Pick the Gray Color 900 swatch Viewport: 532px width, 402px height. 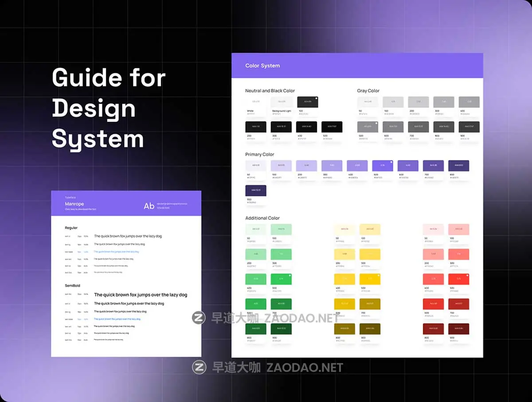pos(469,127)
